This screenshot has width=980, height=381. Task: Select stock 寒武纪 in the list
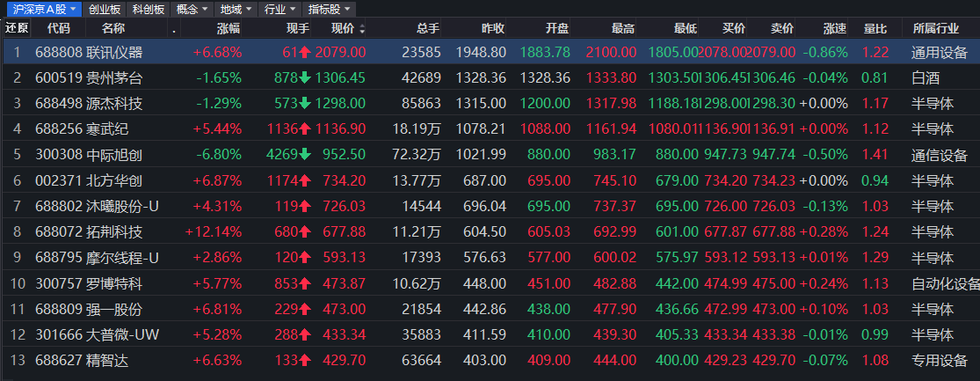(x=107, y=129)
